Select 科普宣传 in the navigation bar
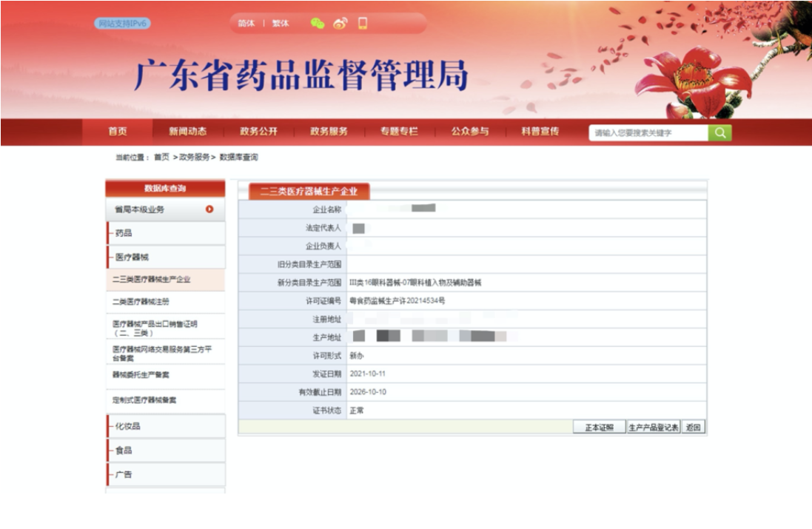The image size is (812, 529). [x=540, y=132]
